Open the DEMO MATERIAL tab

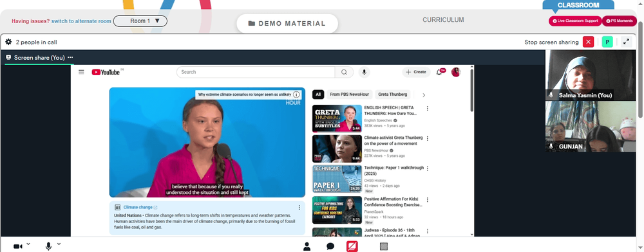[x=287, y=24]
